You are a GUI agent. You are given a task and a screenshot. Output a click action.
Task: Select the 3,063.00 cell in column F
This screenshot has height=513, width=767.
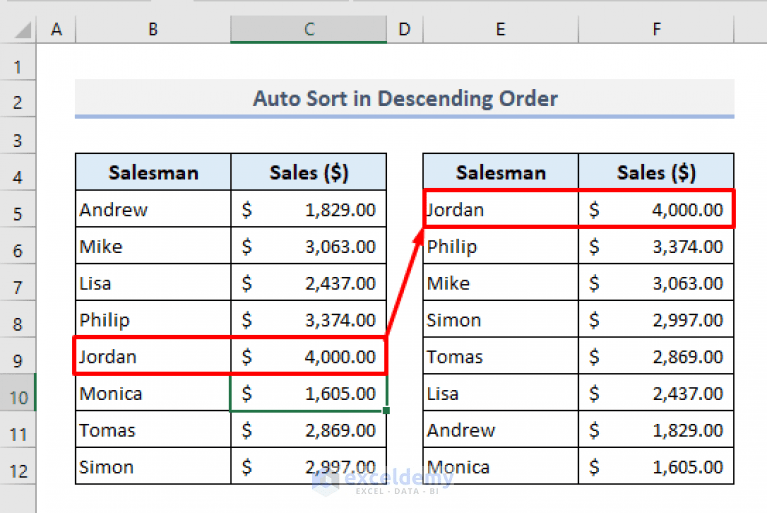(656, 283)
